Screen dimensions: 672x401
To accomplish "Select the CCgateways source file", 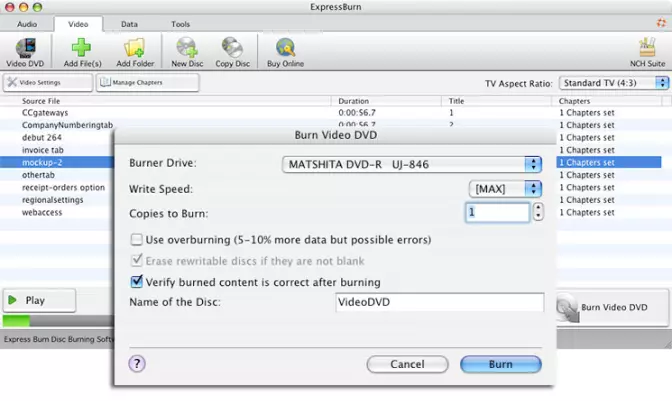I will [x=45, y=113].
